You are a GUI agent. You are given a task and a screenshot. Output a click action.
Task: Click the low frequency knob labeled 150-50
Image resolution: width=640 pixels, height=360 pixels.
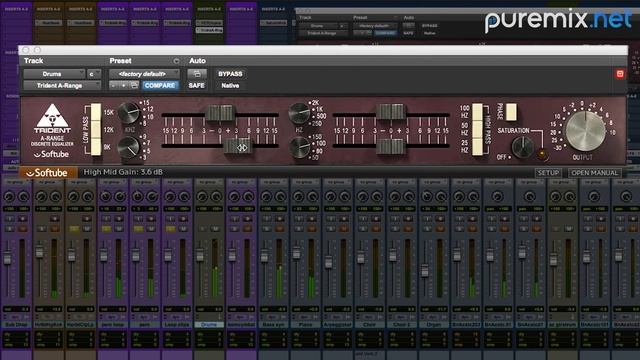pyautogui.click(x=299, y=147)
